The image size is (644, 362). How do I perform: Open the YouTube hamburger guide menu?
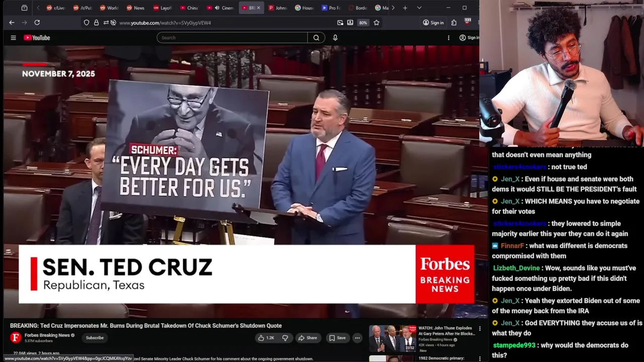tap(14, 38)
